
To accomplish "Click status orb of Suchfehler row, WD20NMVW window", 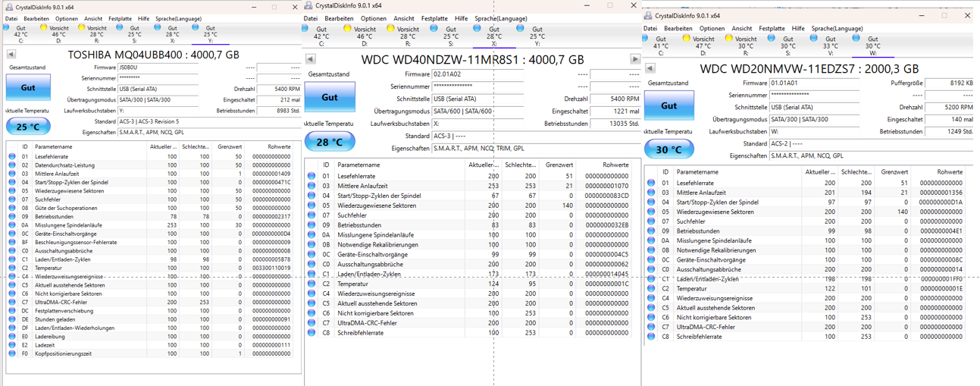I will (651, 221).
